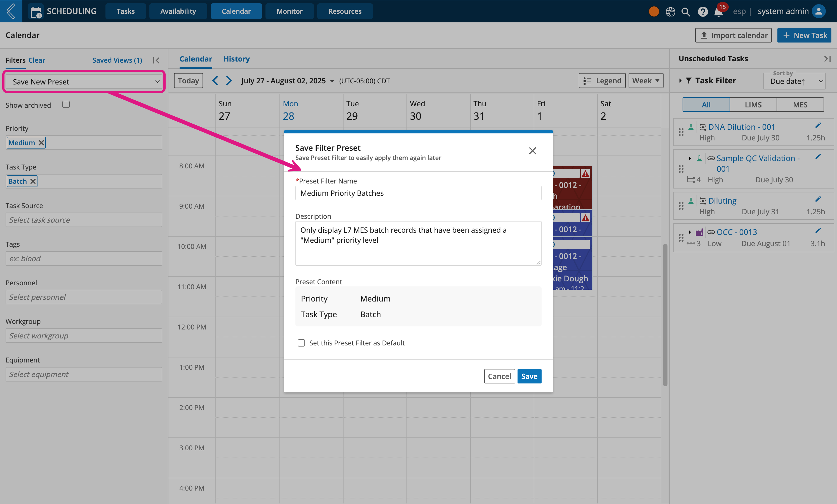Switch to the Tasks tab in top navigation
The image size is (837, 504).
coord(125,11)
